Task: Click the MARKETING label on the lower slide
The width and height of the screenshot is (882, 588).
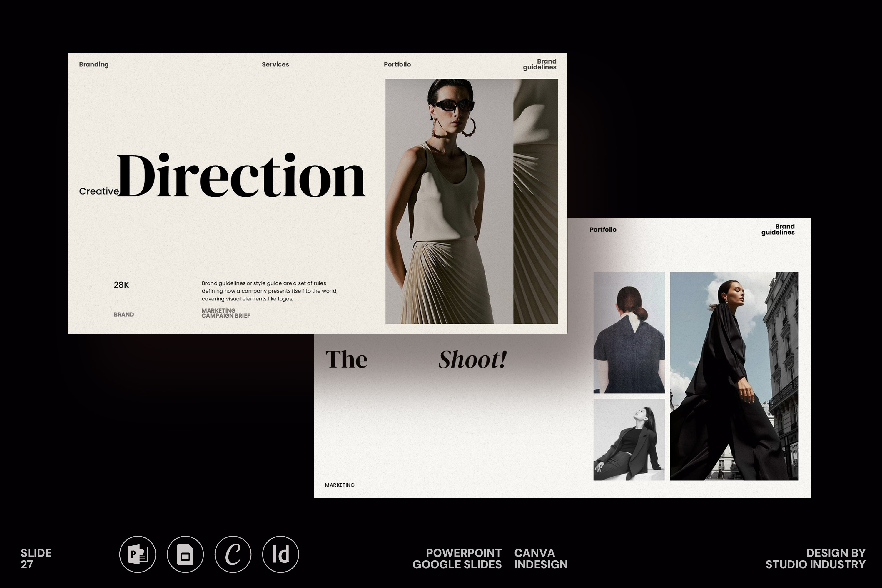Action: click(339, 485)
